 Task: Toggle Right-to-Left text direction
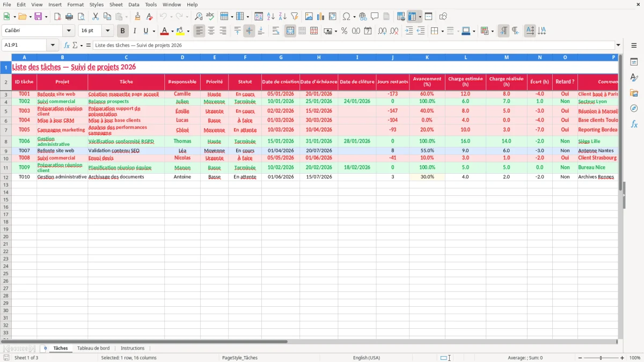[x=515, y=31]
